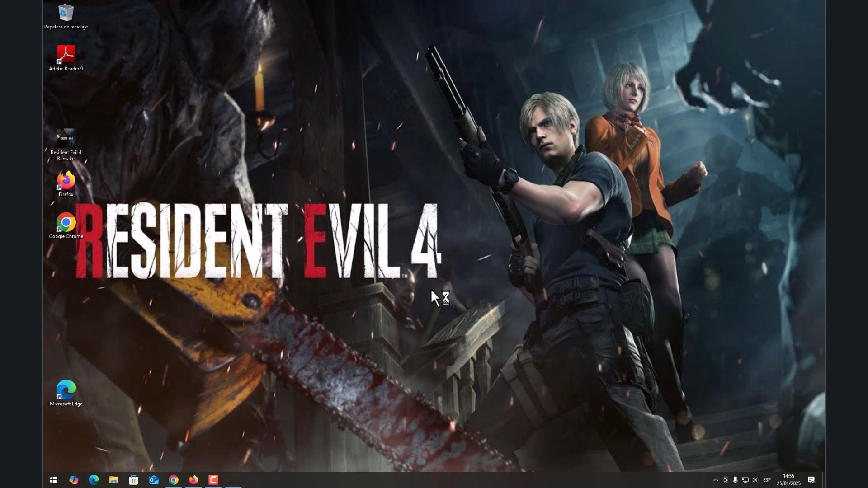The height and width of the screenshot is (488, 868).
Task: Show hidden system tray icons
Action: coord(716,480)
